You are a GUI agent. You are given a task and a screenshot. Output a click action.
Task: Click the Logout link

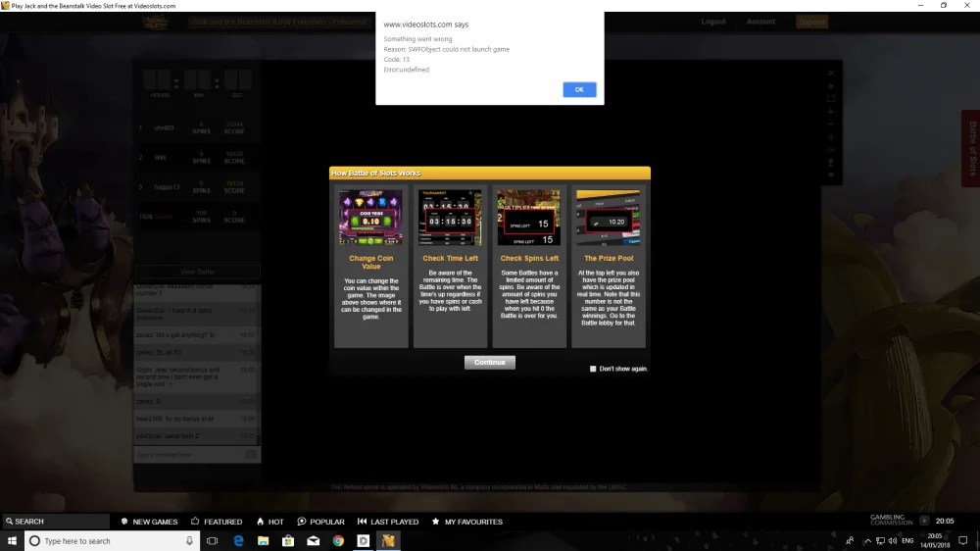(x=713, y=22)
